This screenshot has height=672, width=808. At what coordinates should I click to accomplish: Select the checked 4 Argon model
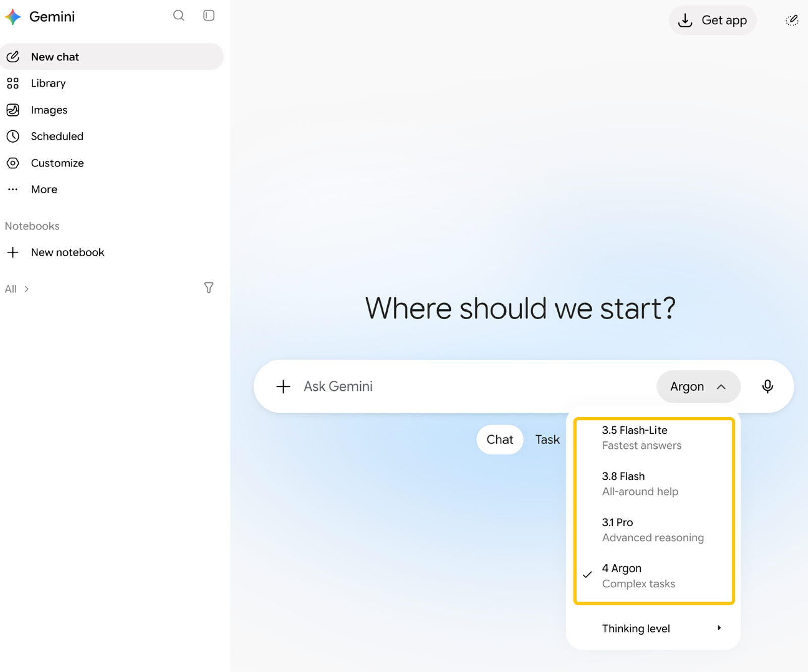tap(654, 576)
